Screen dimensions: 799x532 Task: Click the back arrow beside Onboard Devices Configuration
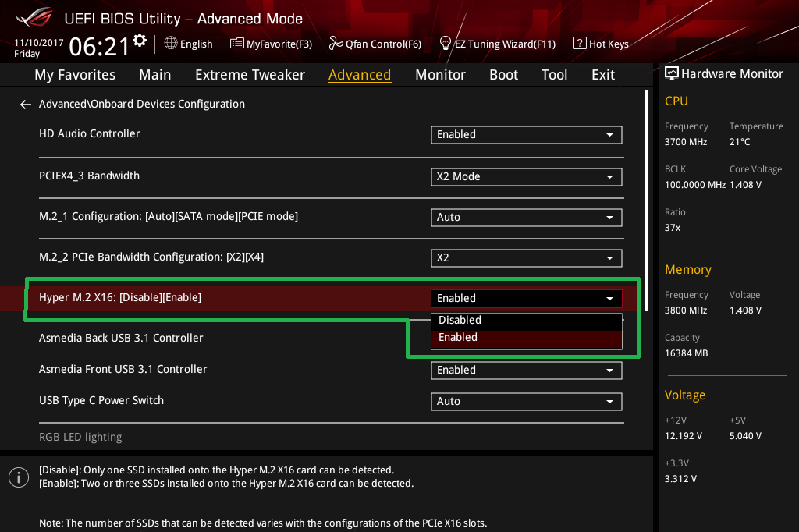click(26, 105)
